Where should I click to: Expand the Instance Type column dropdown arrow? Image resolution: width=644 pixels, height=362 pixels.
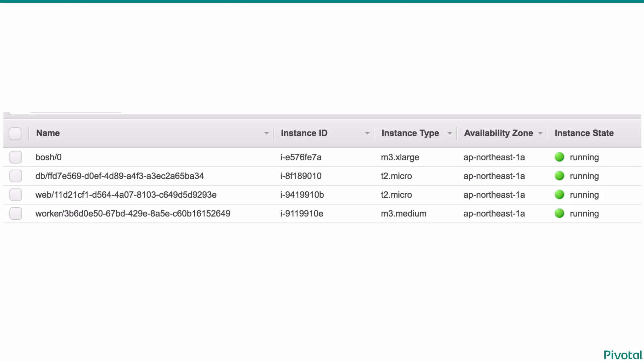pyautogui.click(x=450, y=133)
